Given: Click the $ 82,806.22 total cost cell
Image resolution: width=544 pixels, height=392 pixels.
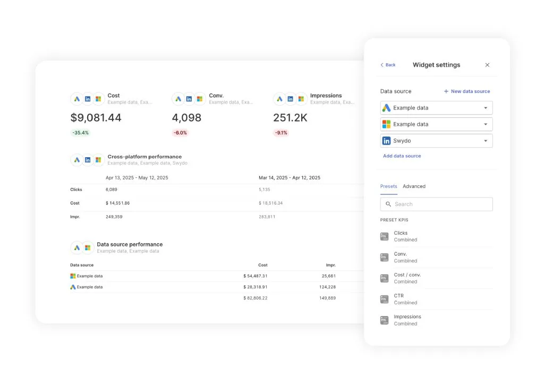Looking at the screenshot, I should click(x=256, y=298).
